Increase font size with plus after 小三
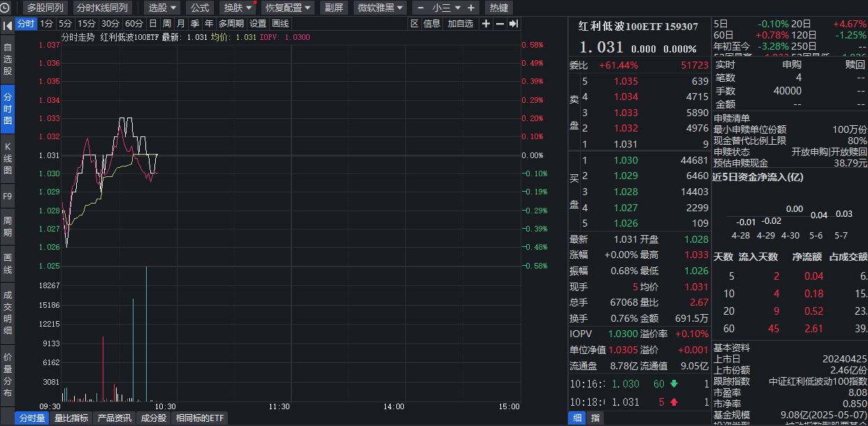 pyautogui.click(x=471, y=8)
